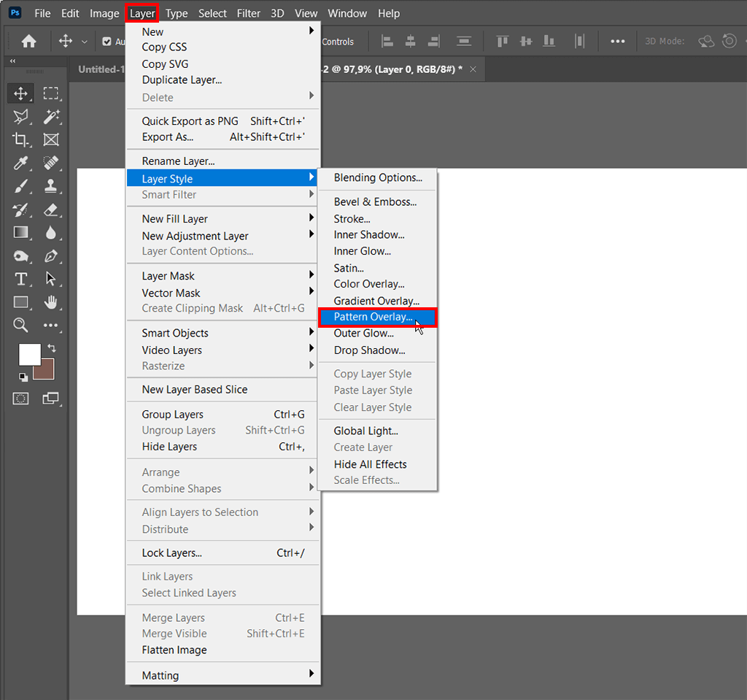
Task: Pick the Dodge tool
Action: 20,256
